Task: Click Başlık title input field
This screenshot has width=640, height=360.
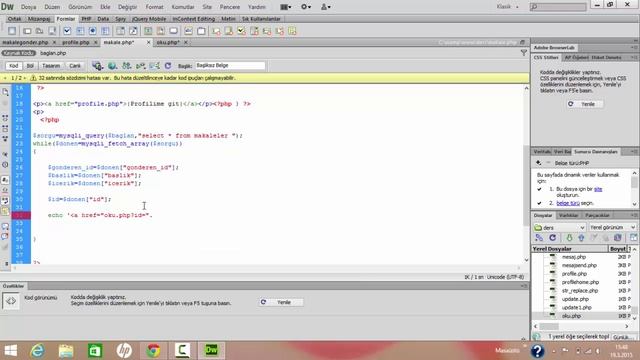Action: (230, 66)
